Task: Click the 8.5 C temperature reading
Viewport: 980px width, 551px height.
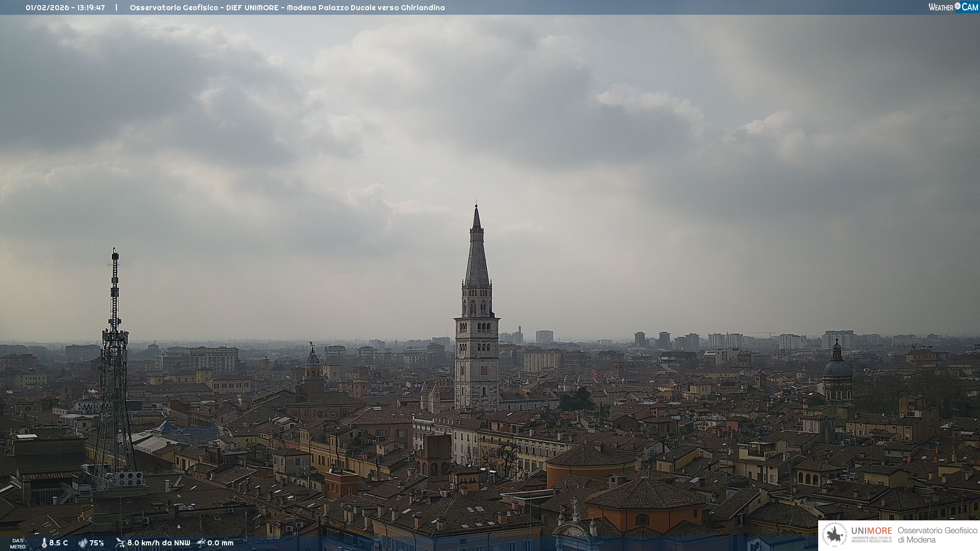Action: point(58,543)
